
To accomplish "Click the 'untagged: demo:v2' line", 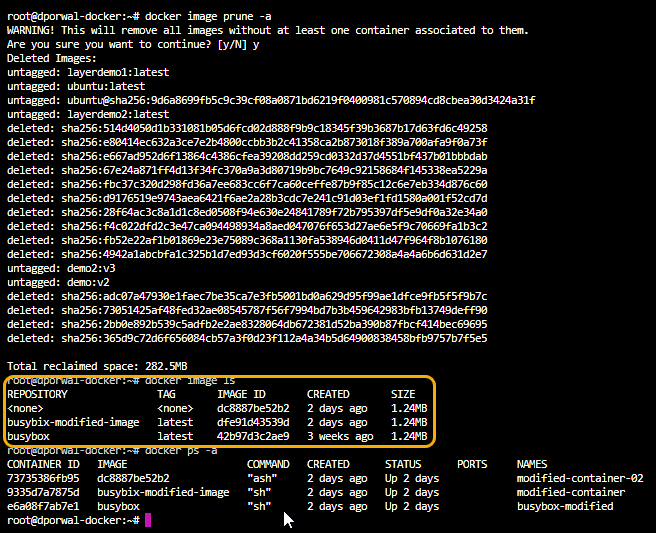I will point(58,282).
